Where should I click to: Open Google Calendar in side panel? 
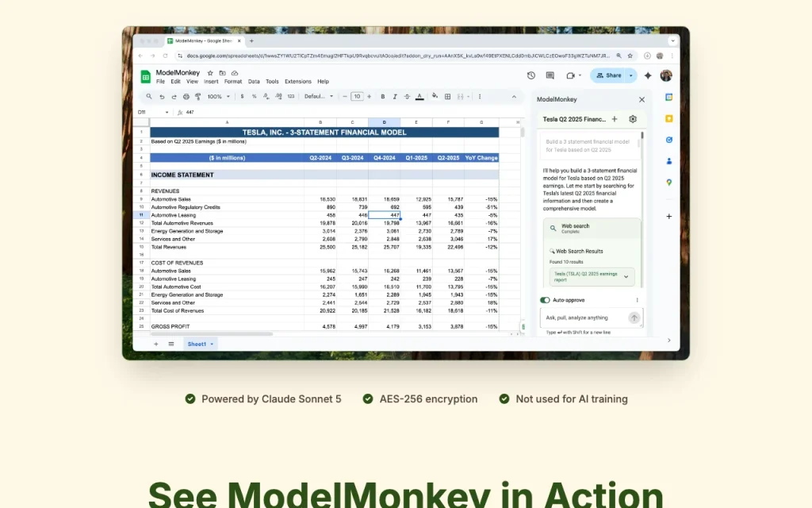point(669,98)
